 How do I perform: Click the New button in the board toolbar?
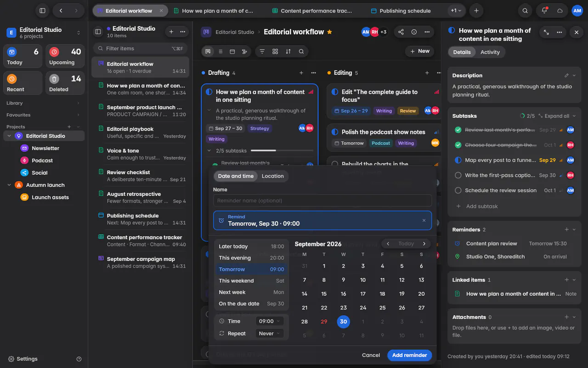419,51
